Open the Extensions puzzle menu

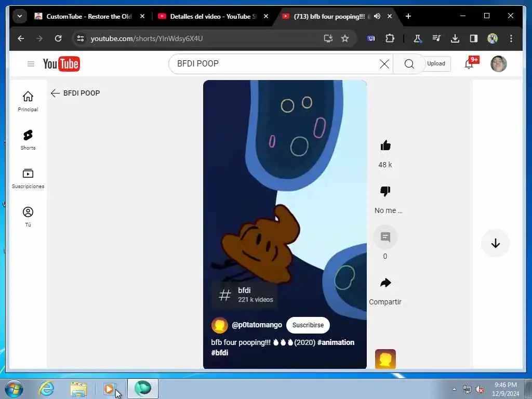click(x=390, y=38)
